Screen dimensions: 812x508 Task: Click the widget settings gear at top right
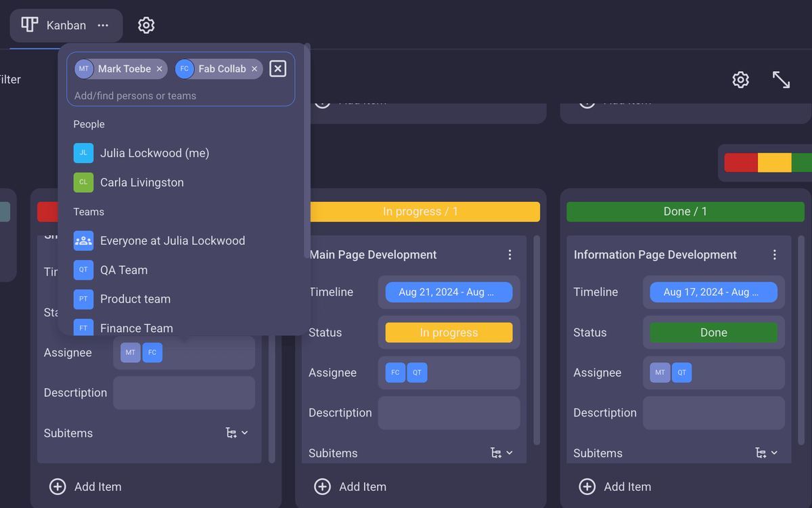tap(741, 80)
